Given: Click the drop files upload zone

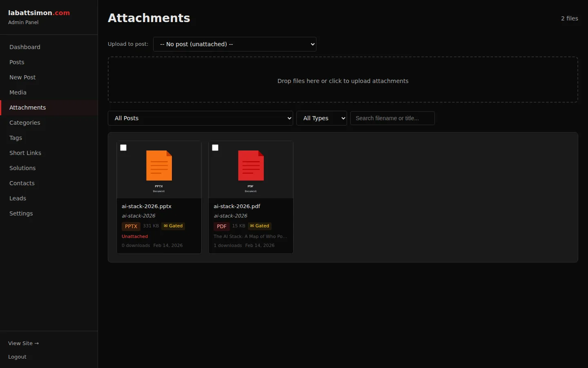Looking at the screenshot, I should point(343,80).
